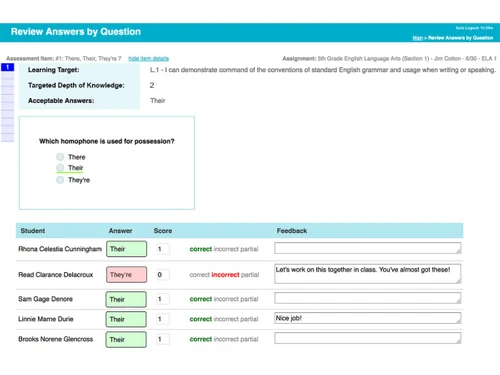500x375 pixels.
Task: Select the They're radio option
Action: [60, 180]
